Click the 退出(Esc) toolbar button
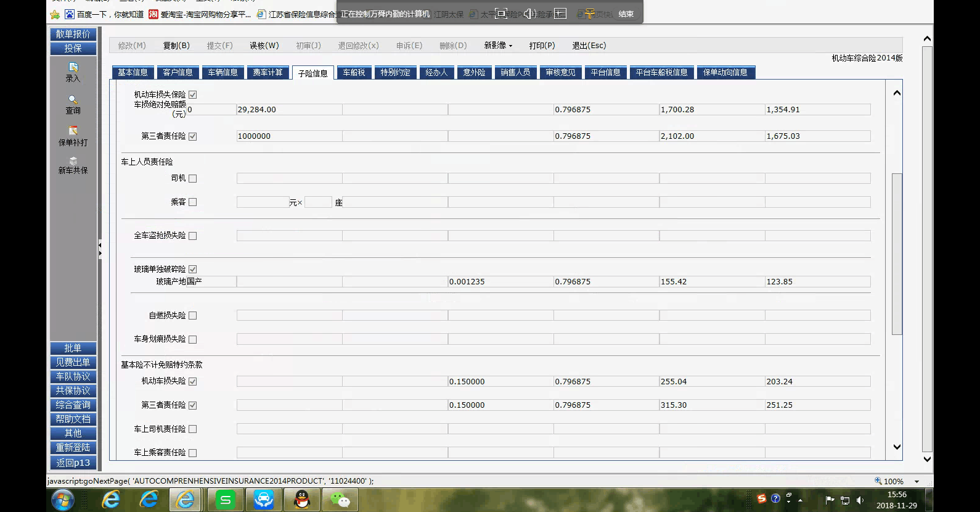 (589, 46)
